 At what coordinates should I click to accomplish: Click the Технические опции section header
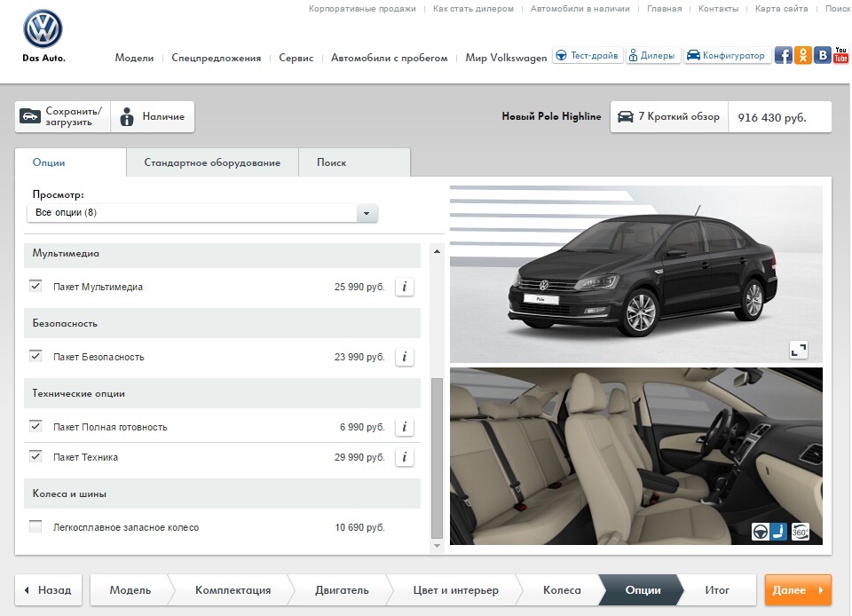(x=222, y=393)
